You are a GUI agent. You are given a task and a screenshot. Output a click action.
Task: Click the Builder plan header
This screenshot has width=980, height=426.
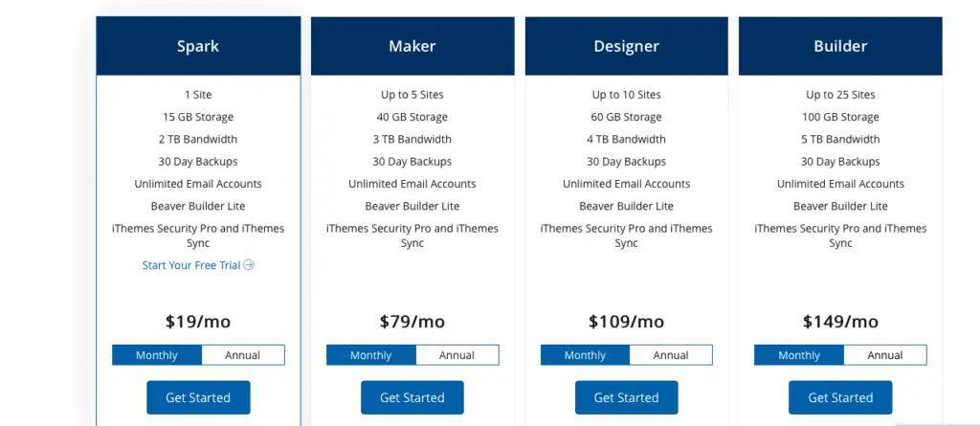[x=840, y=46]
